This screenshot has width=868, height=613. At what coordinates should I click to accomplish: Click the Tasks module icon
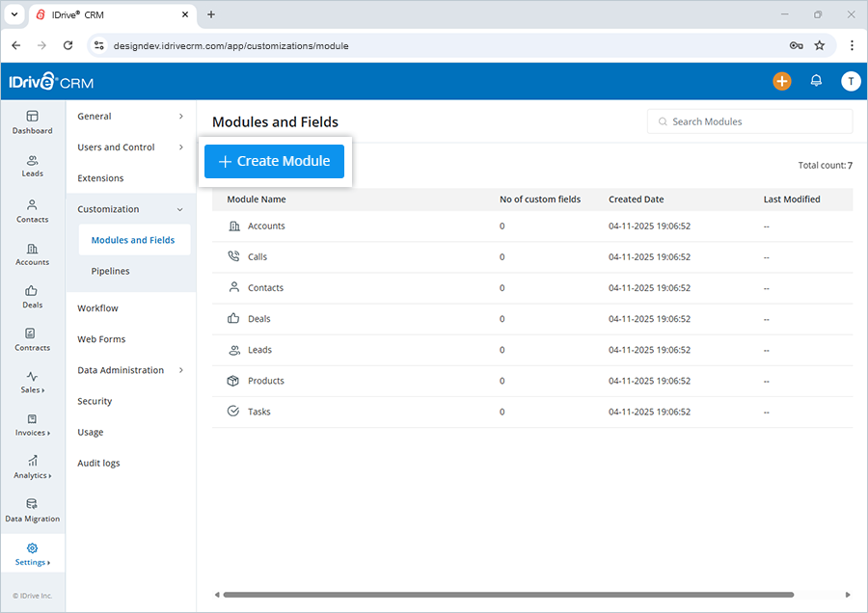(x=232, y=412)
